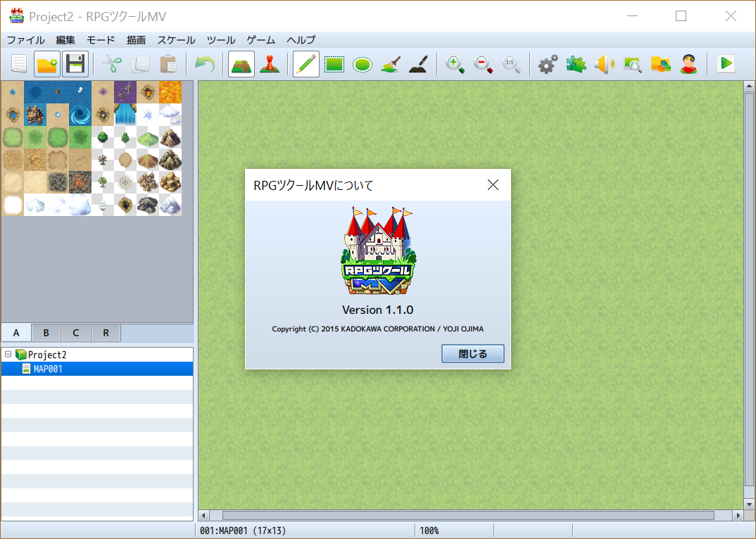The width and height of the screenshot is (756, 539).
Task: Pick the waterfall tile in the palette
Action: (x=125, y=115)
